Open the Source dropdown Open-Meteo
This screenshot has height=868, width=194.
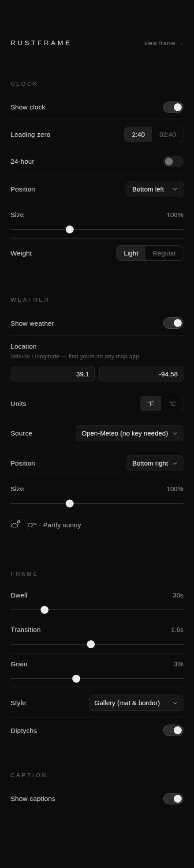point(130,433)
